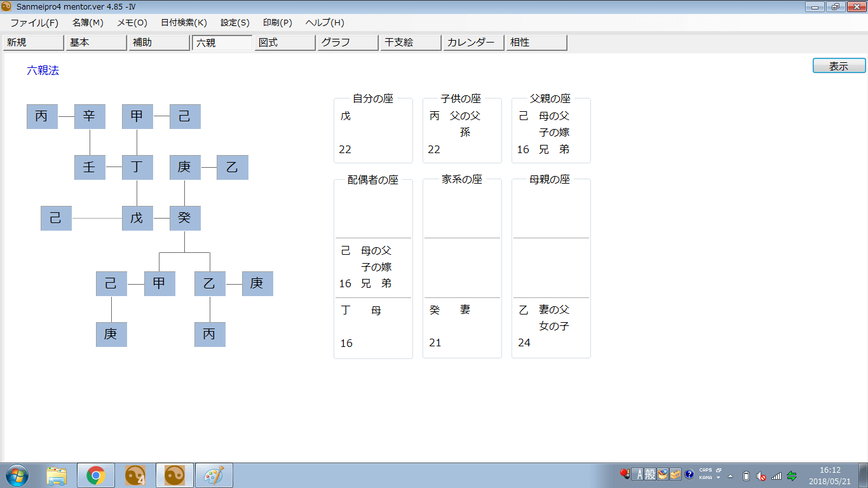This screenshot has width=868, height=488.
Task: Click the 戊 node in the family diagram
Action: [137, 219]
